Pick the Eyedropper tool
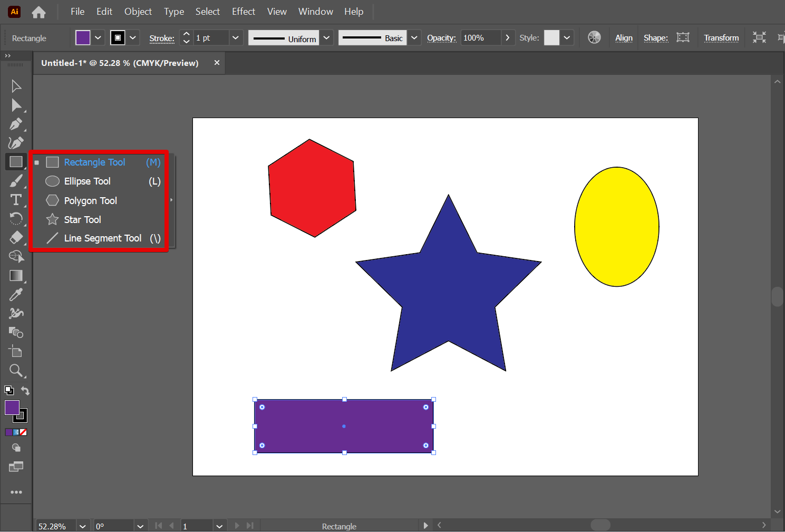 16,294
